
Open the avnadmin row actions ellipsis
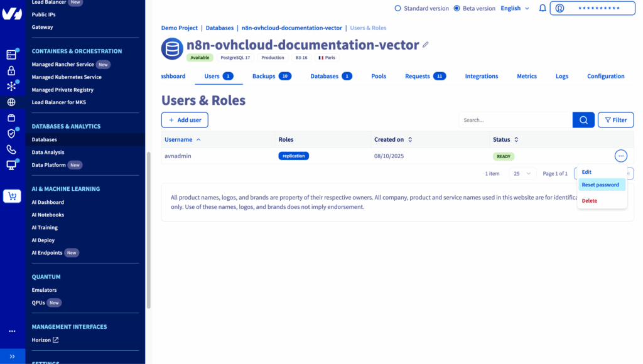click(x=620, y=156)
